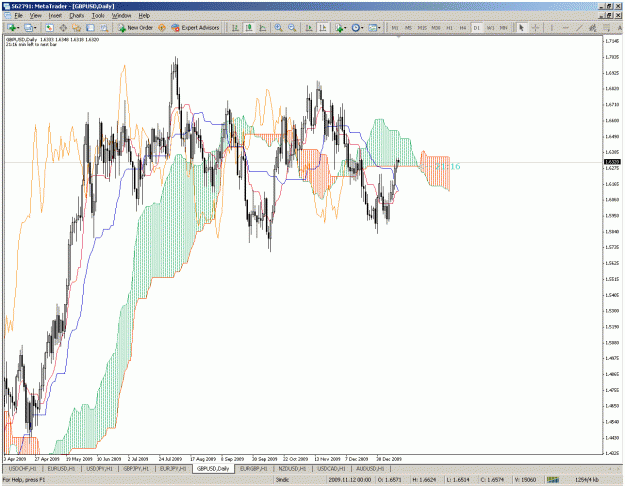Zoom out of the chart
625x486 pixels.
tap(292, 28)
